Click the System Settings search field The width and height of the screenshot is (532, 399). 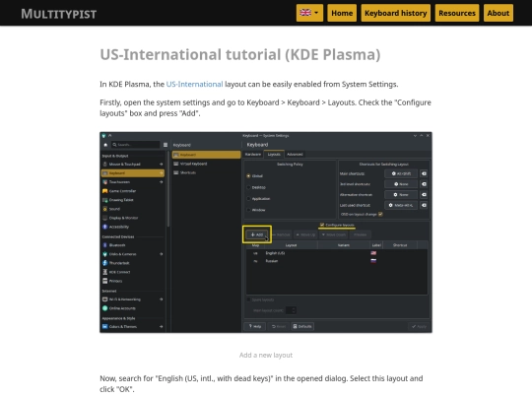pyautogui.click(x=136, y=145)
